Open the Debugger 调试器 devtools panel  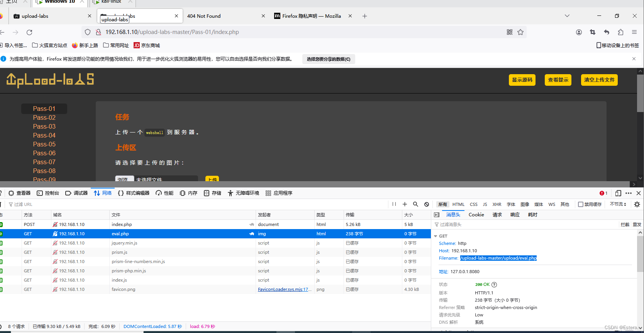pyautogui.click(x=76, y=193)
